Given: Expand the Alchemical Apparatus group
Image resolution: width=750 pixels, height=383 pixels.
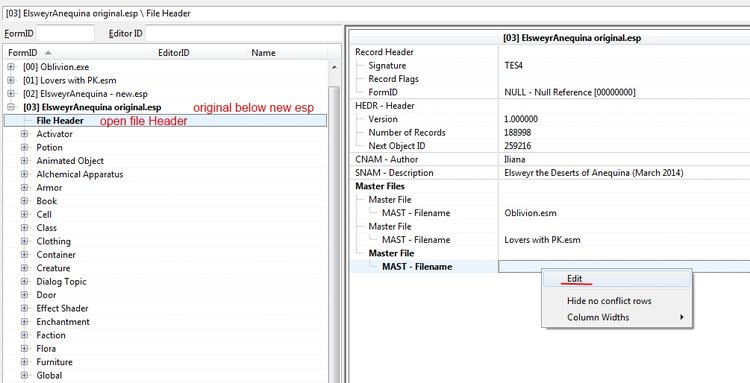Looking at the screenshot, I should click(x=24, y=174).
